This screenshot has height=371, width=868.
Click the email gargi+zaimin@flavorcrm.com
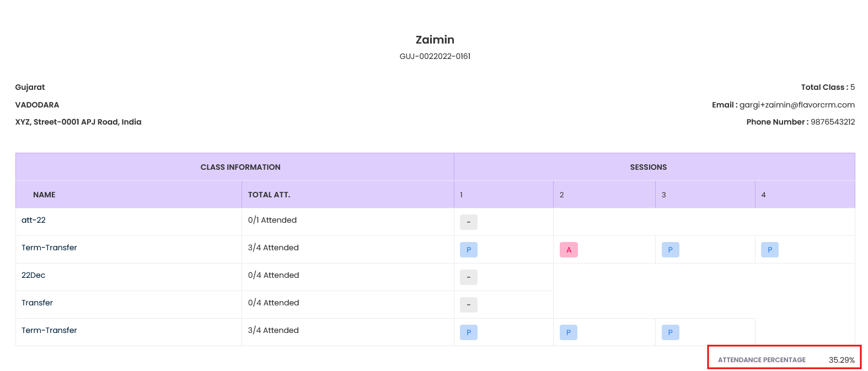coord(797,105)
